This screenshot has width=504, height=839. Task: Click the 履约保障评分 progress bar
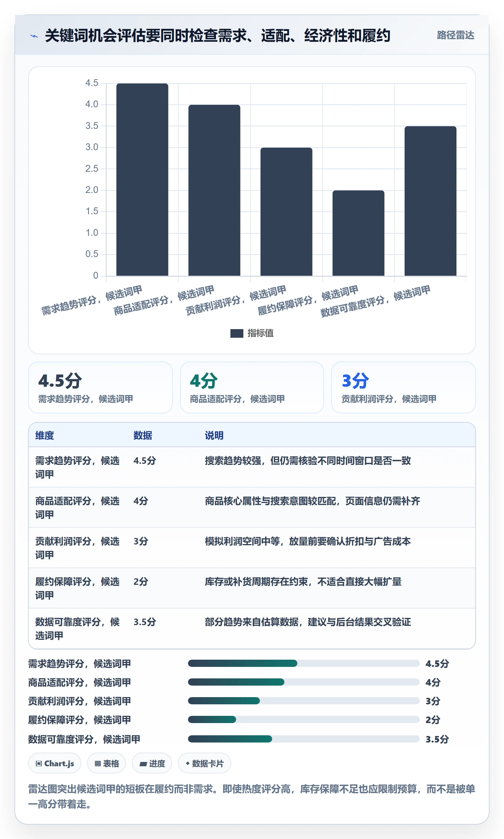(x=304, y=719)
